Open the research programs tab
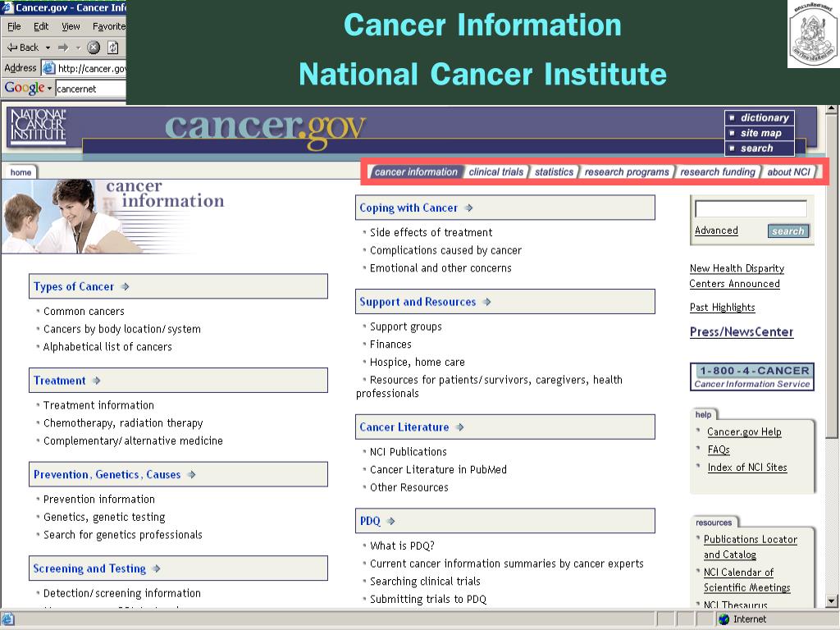This screenshot has height=630, width=840. click(627, 172)
